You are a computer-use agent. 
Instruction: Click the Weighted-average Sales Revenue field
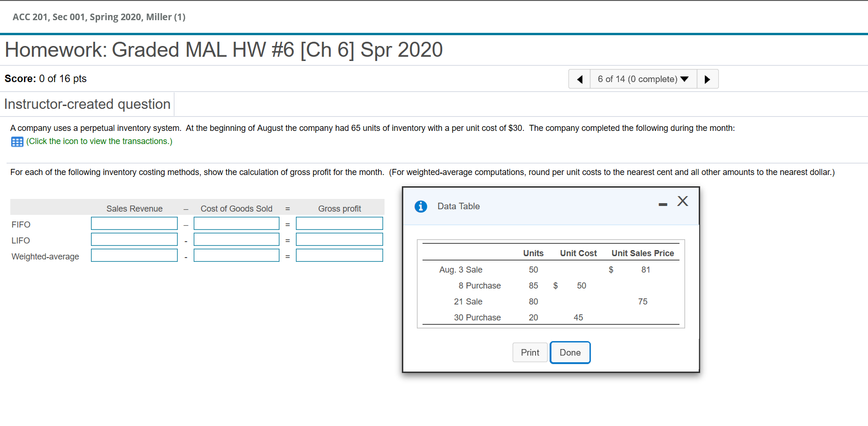pyautogui.click(x=134, y=255)
